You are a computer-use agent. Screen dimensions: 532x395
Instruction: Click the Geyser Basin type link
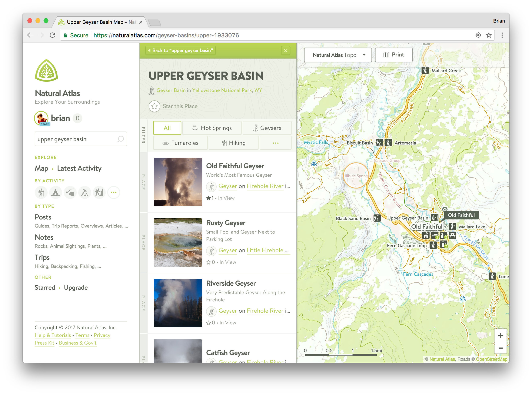[x=171, y=90]
